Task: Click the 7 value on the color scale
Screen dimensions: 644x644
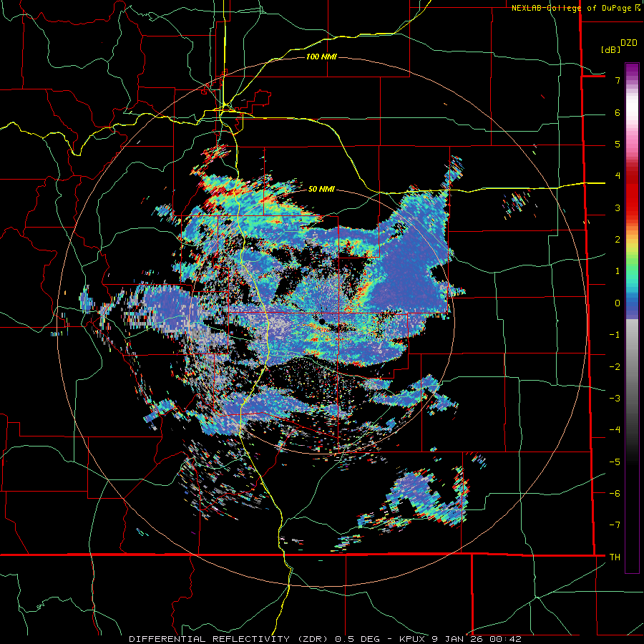Action: 618,80
